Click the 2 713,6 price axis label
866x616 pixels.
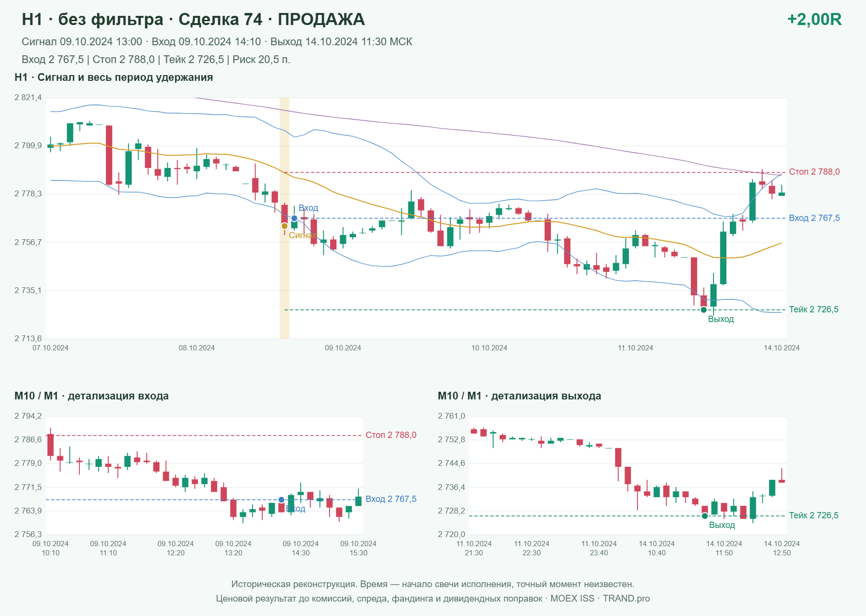[28, 339]
